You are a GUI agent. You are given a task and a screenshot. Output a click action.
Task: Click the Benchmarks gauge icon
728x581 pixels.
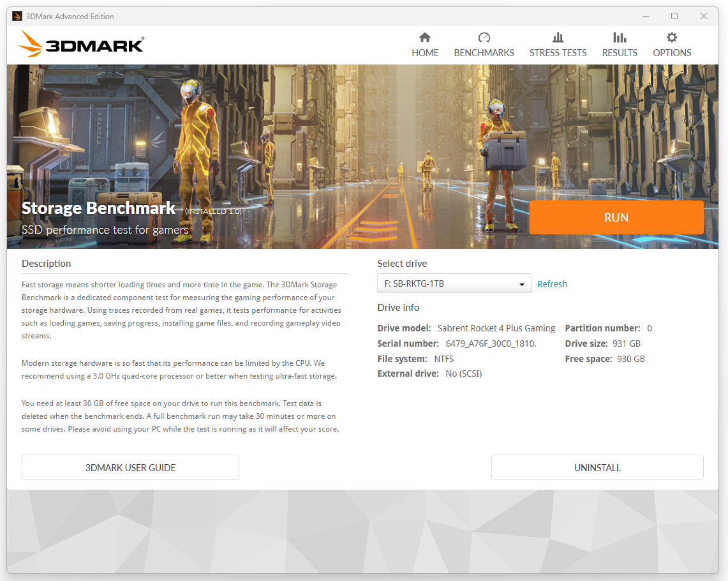[484, 37]
